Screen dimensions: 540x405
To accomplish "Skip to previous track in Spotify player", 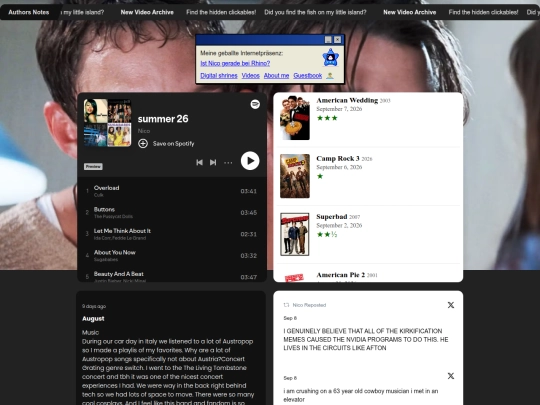I will [199, 162].
